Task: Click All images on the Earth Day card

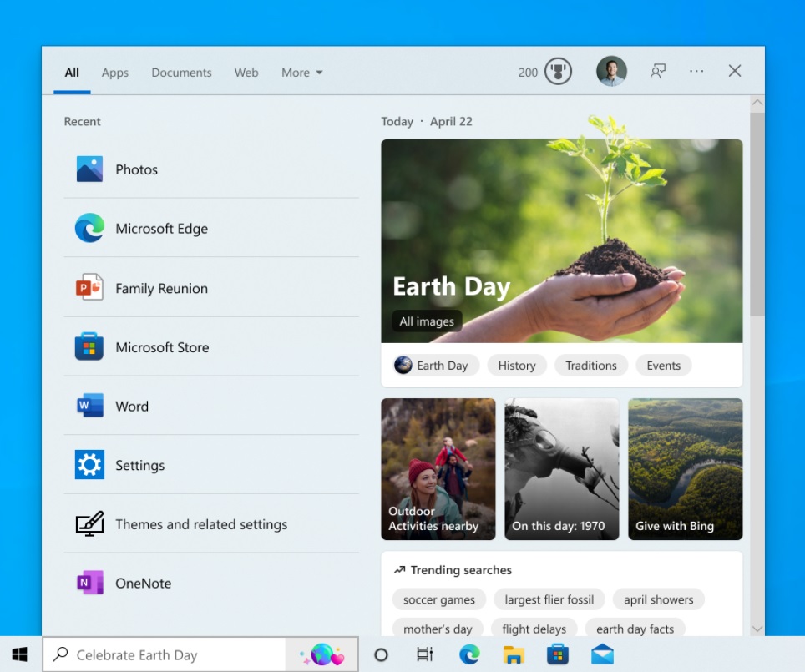Action: (426, 321)
